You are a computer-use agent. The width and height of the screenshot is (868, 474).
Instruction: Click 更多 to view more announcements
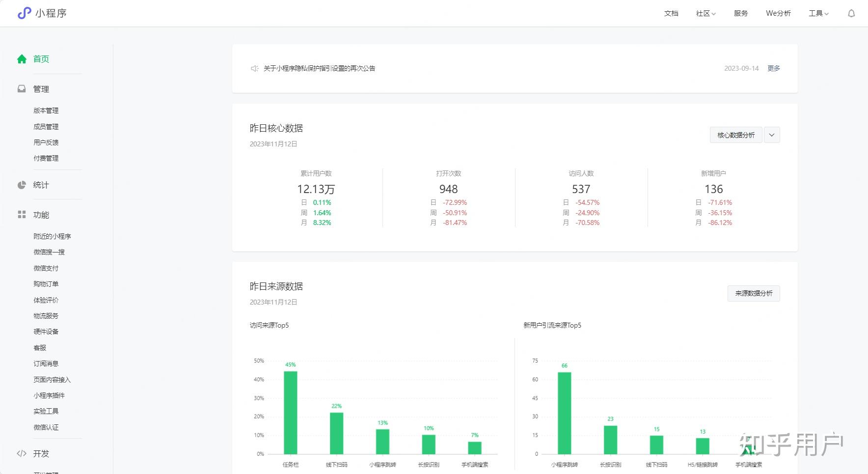(x=774, y=68)
